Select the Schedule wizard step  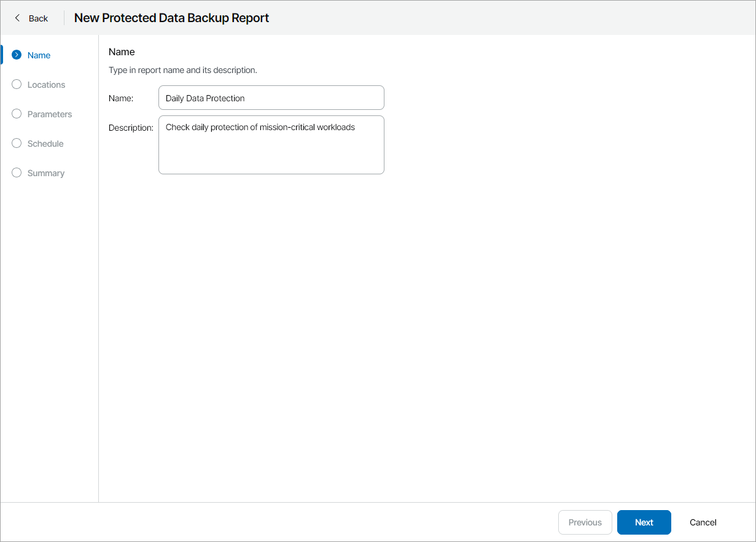tap(46, 143)
